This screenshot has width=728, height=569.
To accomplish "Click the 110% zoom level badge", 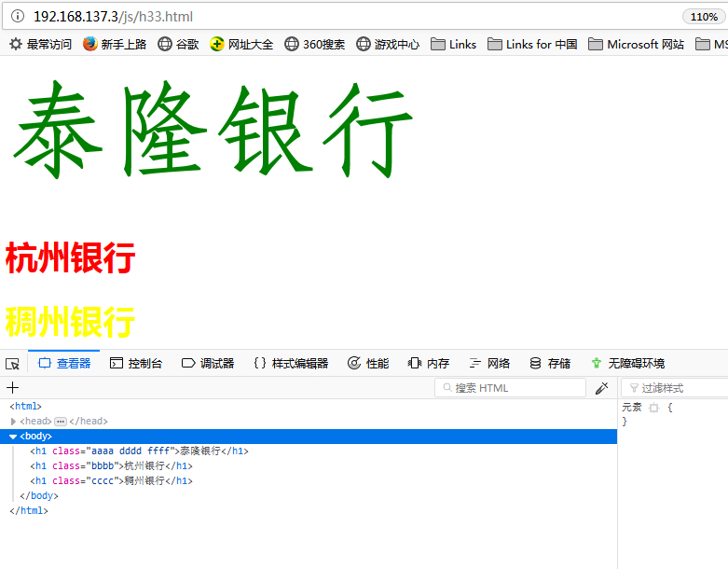I will pos(704,17).
